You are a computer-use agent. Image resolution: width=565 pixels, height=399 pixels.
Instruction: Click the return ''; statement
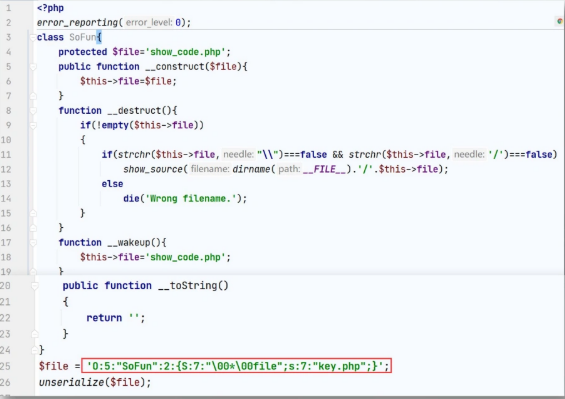[115, 318]
